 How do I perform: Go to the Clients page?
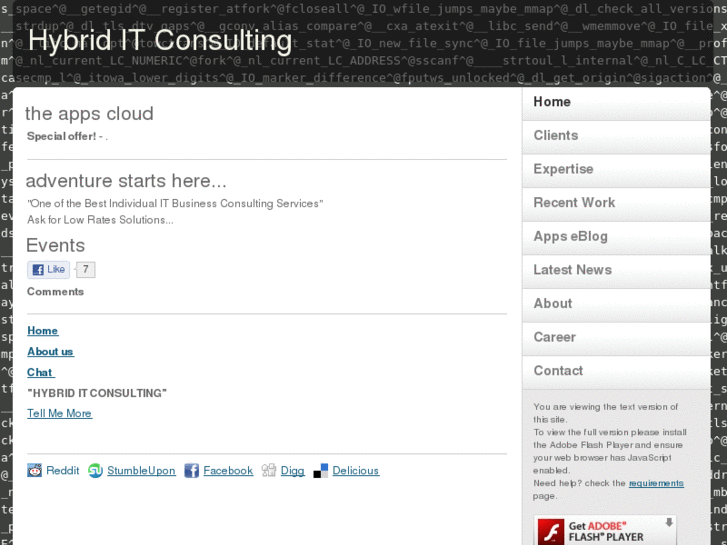[x=556, y=136]
